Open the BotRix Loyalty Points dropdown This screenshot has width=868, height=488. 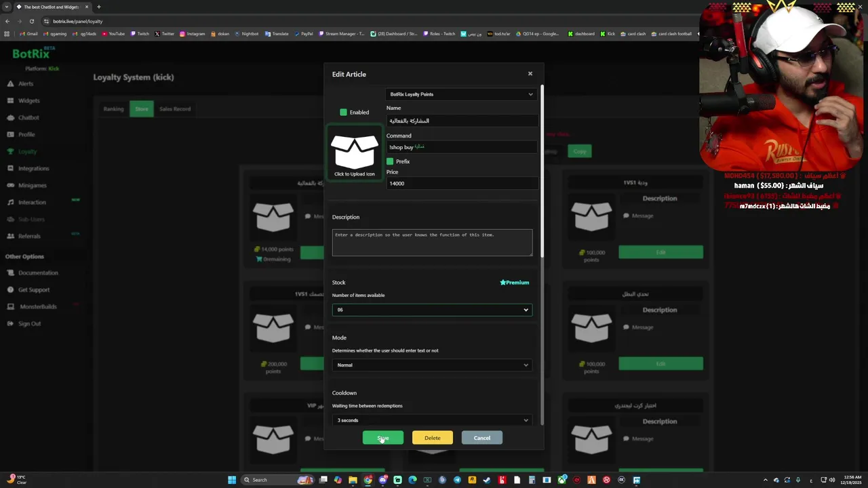click(x=461, y=94)
